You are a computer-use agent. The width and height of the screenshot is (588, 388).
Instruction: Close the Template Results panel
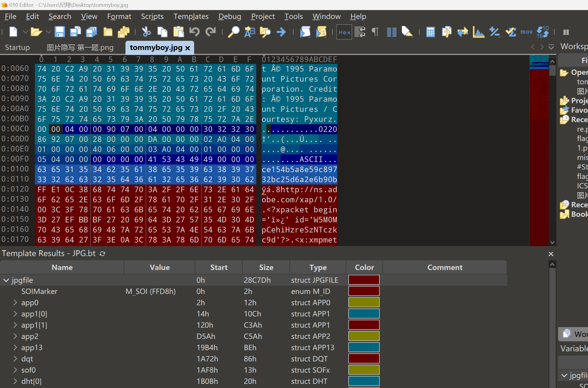coord(551,254)
